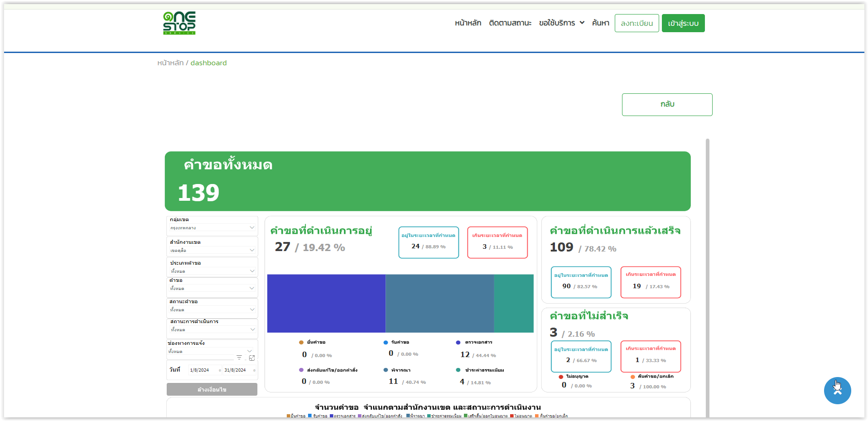The image size is (868, 421).
Task: Click the purple ส่งกลับแก้ไข/ออกคำสั่ง legend dot
Action: coord(301,370)
